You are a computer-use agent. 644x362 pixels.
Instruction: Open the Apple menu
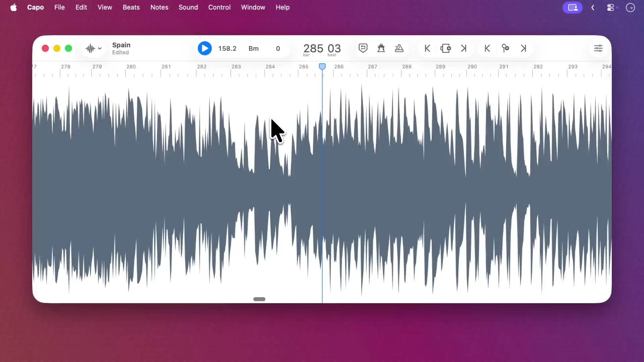[x=14, y=7]
